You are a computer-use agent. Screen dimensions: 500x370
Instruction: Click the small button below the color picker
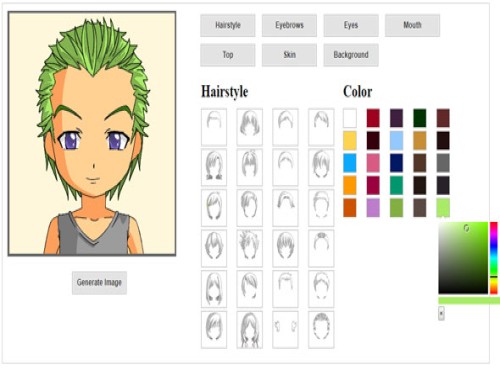point(441,313)
